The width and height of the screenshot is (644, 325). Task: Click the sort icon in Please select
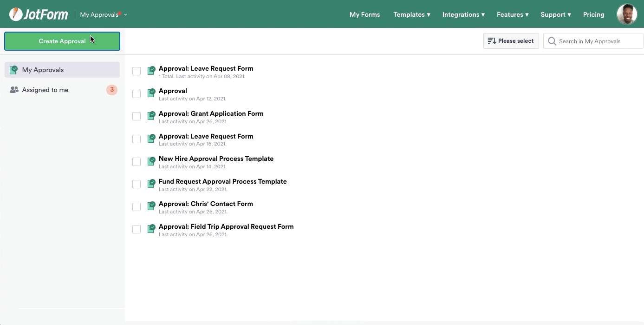click(x=492, y=41)
